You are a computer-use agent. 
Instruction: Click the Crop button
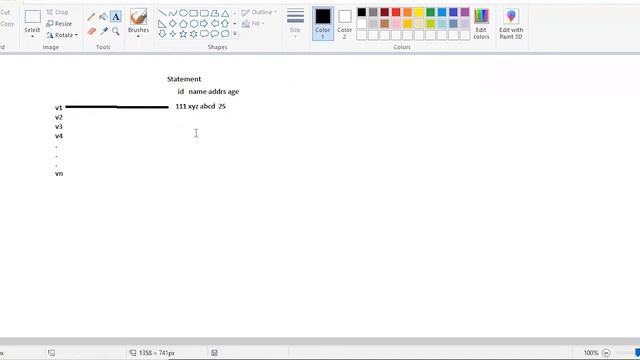pyautogui.click(x=58, y=12)
